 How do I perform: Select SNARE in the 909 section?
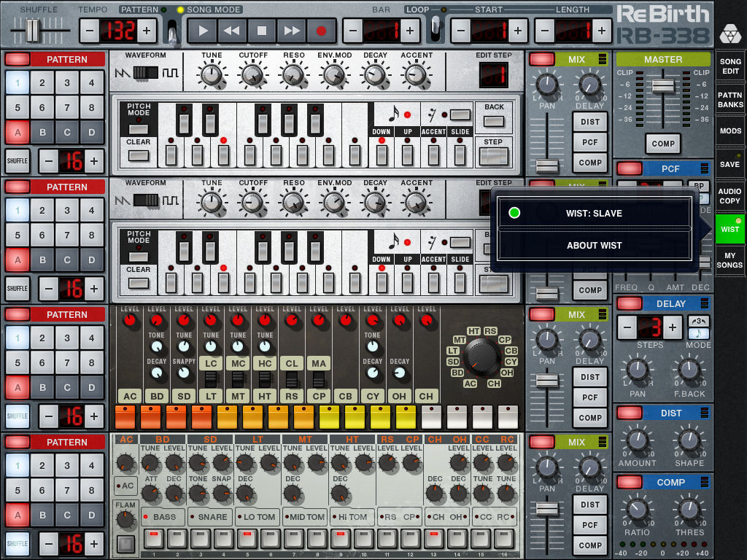[209, 517]
